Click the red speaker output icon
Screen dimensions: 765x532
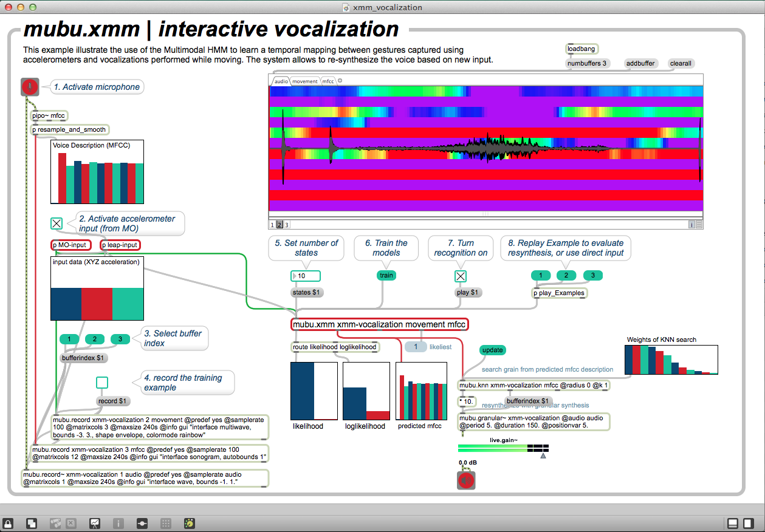click(466, 480)
